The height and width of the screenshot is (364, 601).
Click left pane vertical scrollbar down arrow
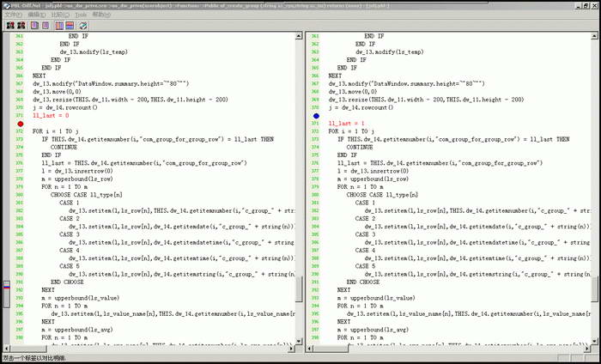tap(299, 341)
